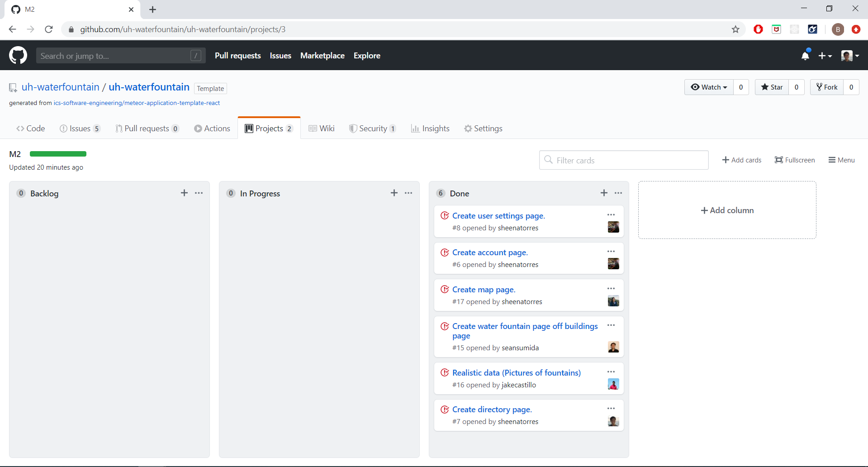The image size is (868, 467).
Task: Fork the repository
Action: click(827, 87)
